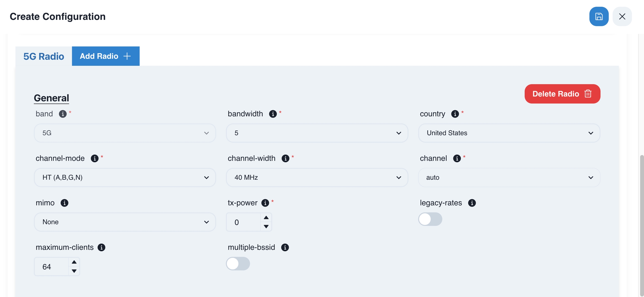Click the maximum-clients info icon
The width and height of the screenshot is (644, 297).
point(101,247)
